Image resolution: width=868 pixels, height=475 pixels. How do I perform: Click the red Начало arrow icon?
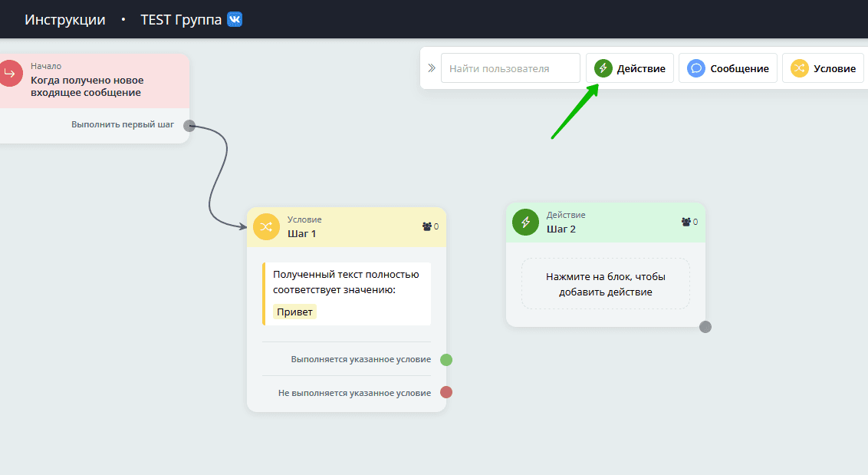(10, 74)
